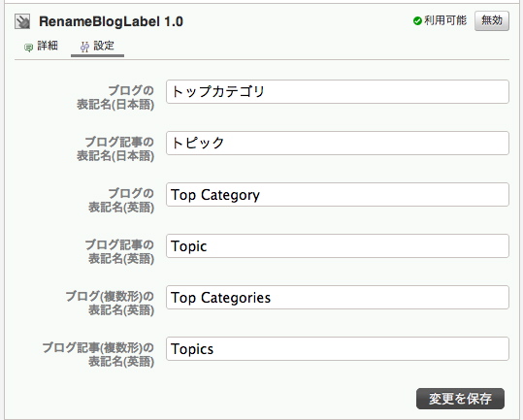Click the RenameBlogLabel plugin icon
523x420 pixels.
click(22, 21)
